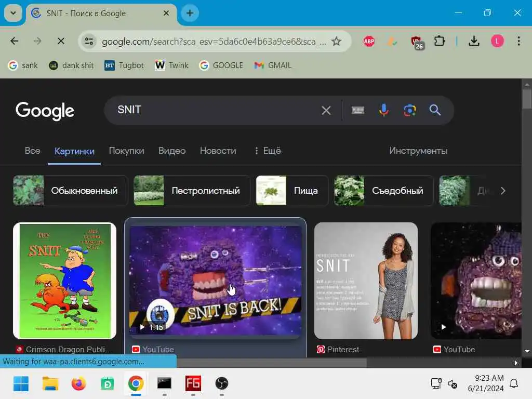Open OBS Studio from taskbar
This screenshot has height=399, width=532.
(x=221, y=384)
